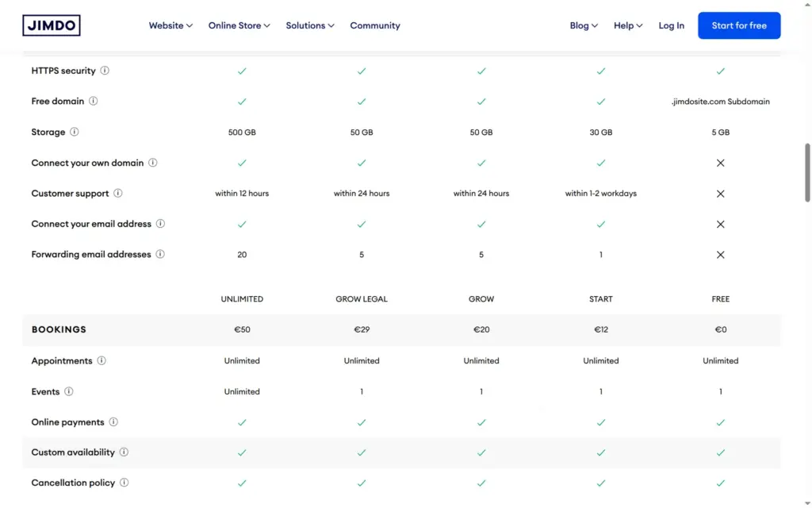This screenshot has height=508, width=812.
Task: Click 'Forwarding email addresses' label
Action: pos(91,254)
